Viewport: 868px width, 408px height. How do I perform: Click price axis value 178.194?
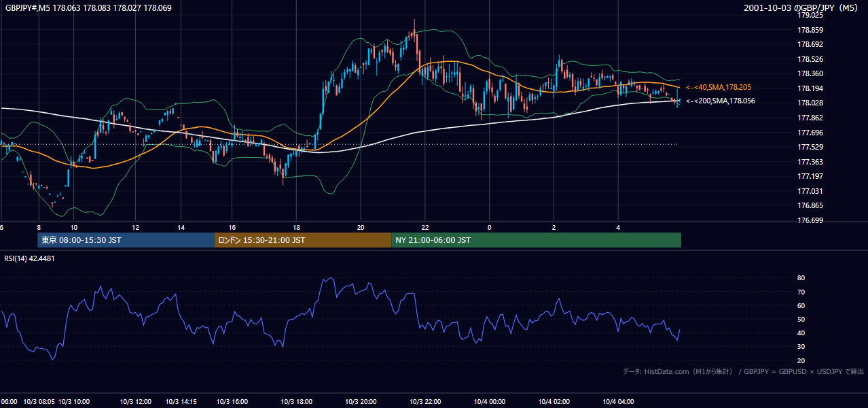[810, 88]
